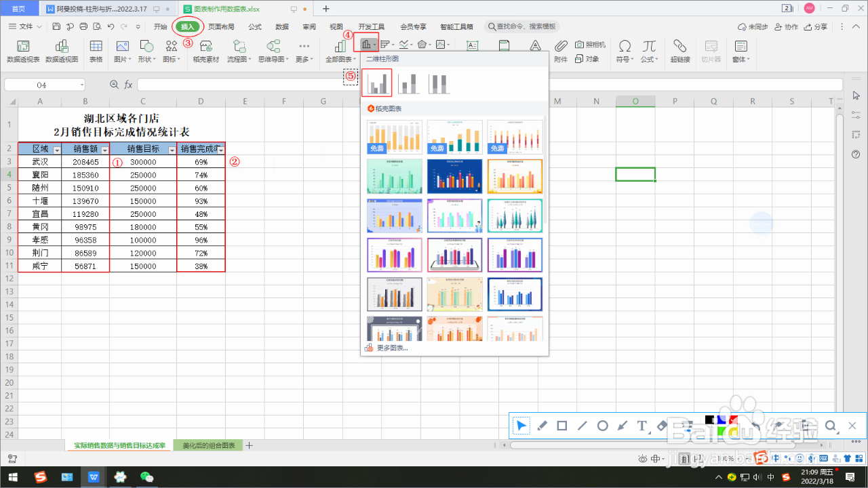
Task: Select the 100% stacked column chart type
Action: click(439, 83)
